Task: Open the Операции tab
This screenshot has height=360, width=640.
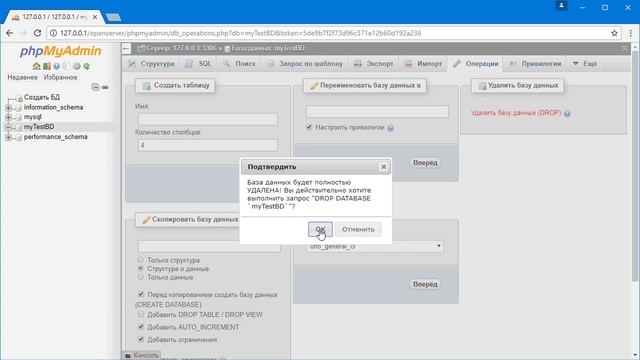Action: [476, 64]
